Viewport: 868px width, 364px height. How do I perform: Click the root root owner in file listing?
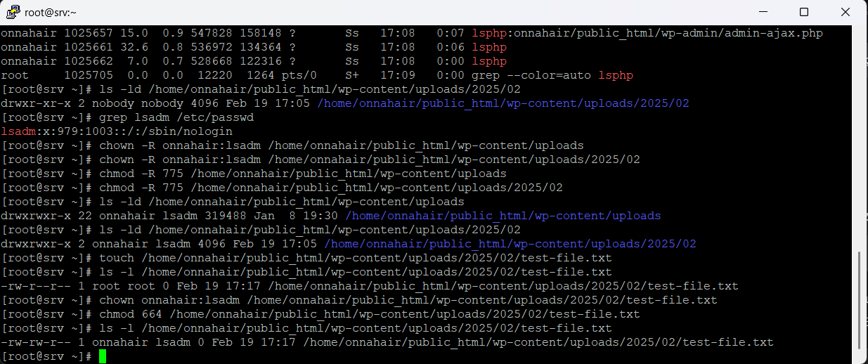click(110, 286)
